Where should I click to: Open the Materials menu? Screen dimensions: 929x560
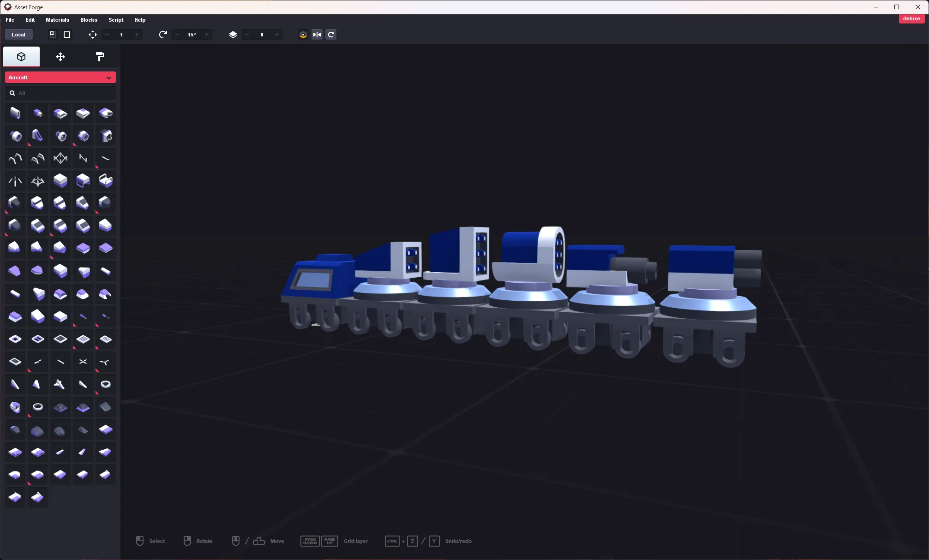tap(57, 20)
